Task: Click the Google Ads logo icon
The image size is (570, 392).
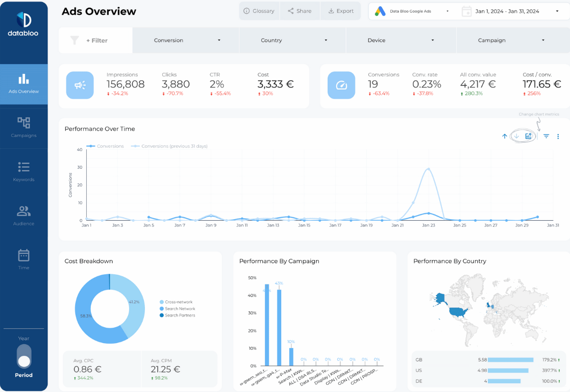Action: (x=380, y=11)
